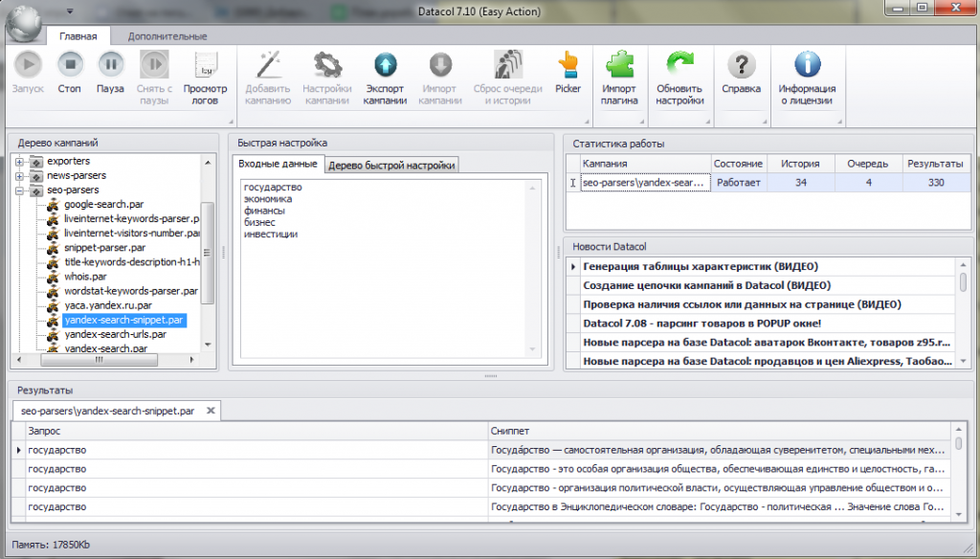Select whois.par campaign file
The width and height of the screenshot is (980, 559).
[85, 277]
